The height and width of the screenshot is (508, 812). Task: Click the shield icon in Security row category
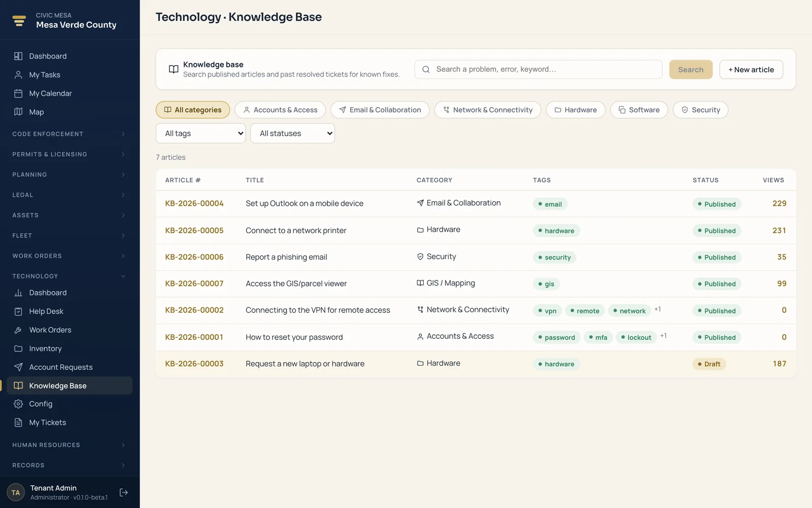[420, 257]
